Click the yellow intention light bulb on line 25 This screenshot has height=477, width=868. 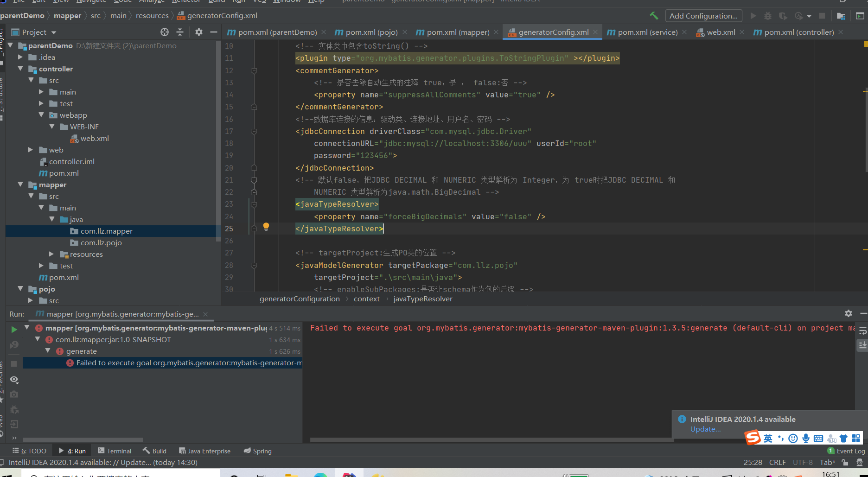click(x=266, y=227)
